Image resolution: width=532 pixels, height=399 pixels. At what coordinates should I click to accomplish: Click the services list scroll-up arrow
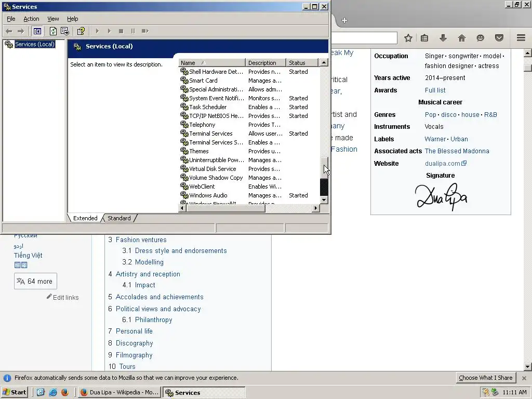coord(324,62)
